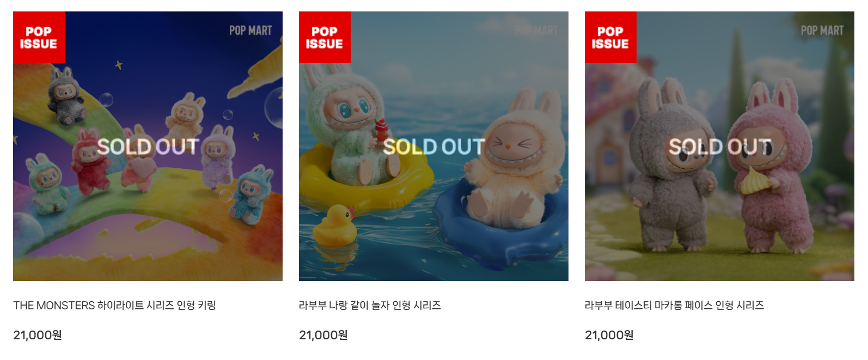Click POP ISSUE badge on swimming Labubu product
Screen dimensions: 868x360
click(x=325, y=37)
